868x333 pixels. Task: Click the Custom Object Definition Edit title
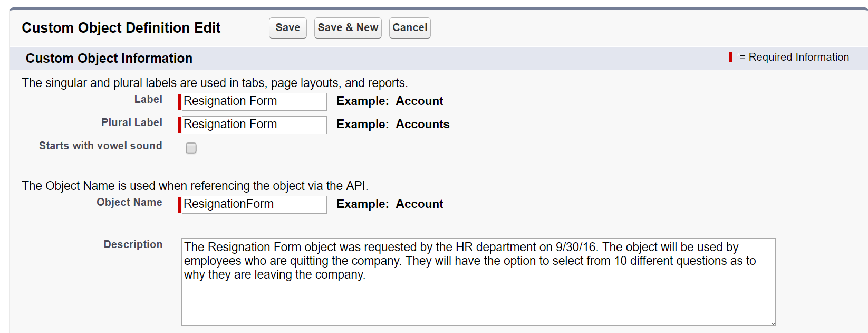click(121, 28)
